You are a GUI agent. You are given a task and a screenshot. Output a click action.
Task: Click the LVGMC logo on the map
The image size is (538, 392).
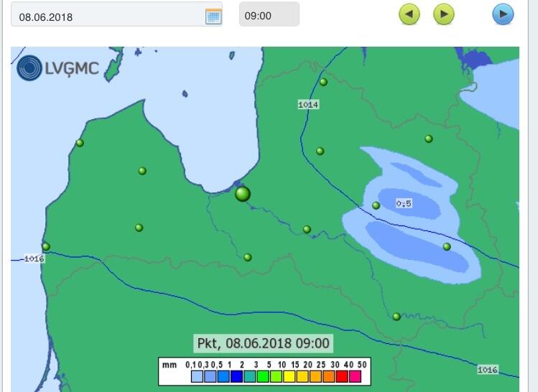60,67
